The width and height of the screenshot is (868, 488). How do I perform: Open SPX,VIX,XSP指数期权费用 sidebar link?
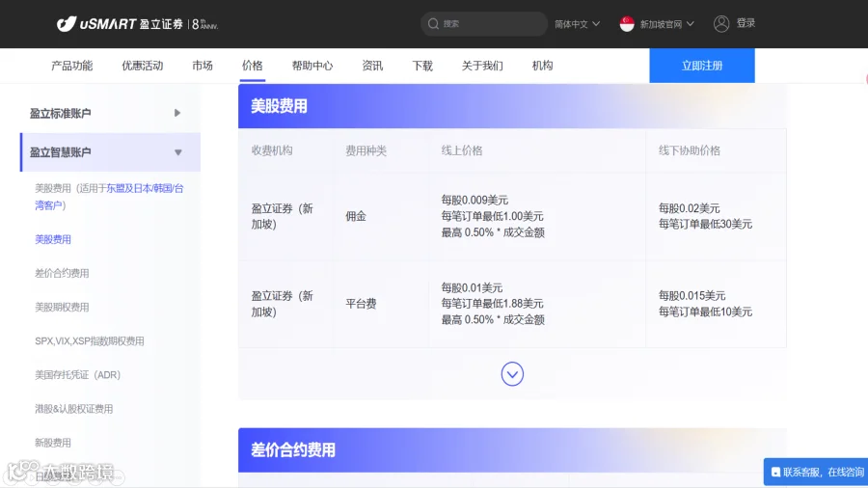(89, 340)
